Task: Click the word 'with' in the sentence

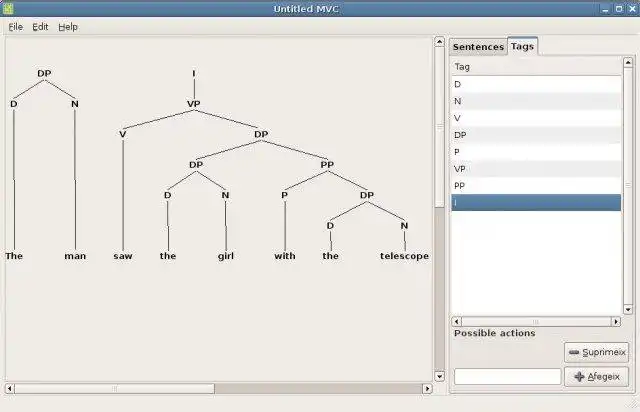Action: 285,256
